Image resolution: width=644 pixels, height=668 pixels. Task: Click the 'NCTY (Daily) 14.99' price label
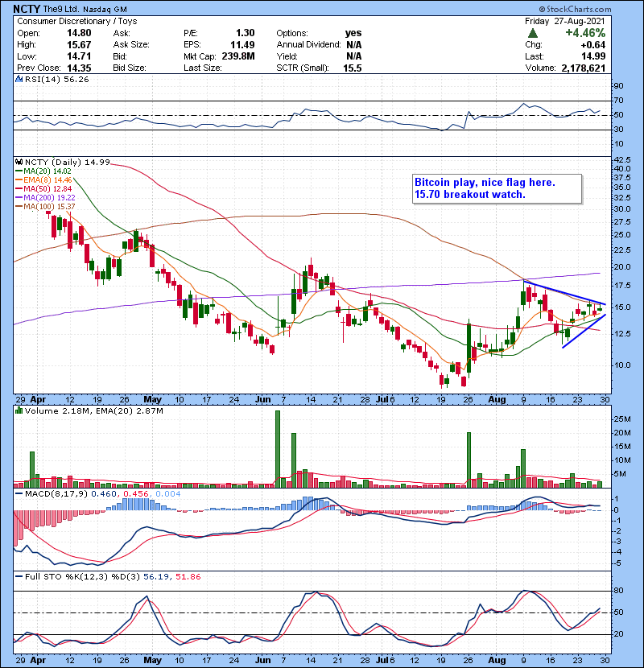pos(68,162)
